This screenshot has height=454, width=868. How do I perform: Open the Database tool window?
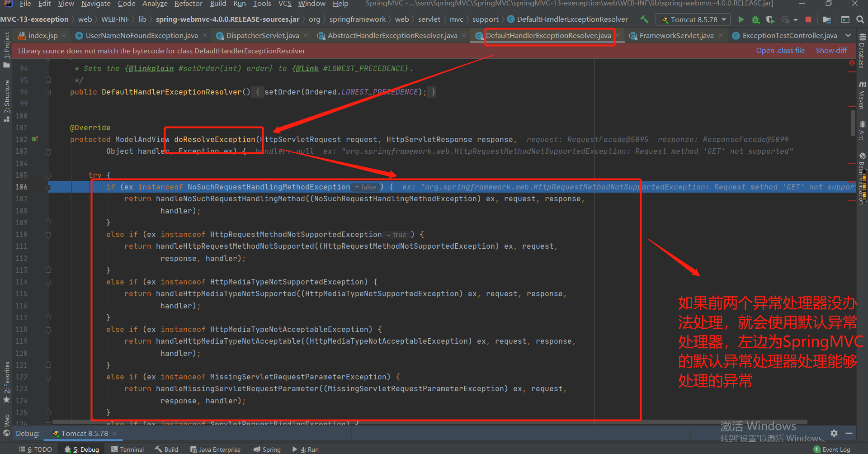point(862,52)
